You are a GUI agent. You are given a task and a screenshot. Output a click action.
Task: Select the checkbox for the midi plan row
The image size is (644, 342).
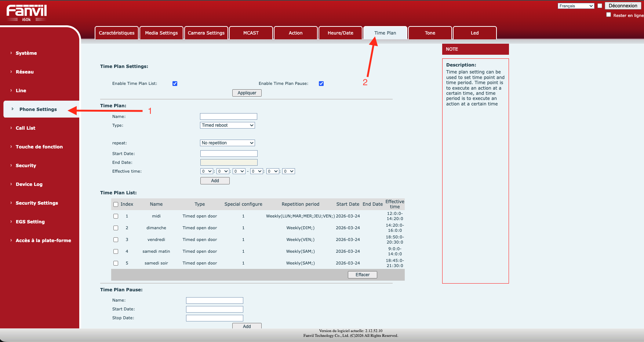point(116,216)
